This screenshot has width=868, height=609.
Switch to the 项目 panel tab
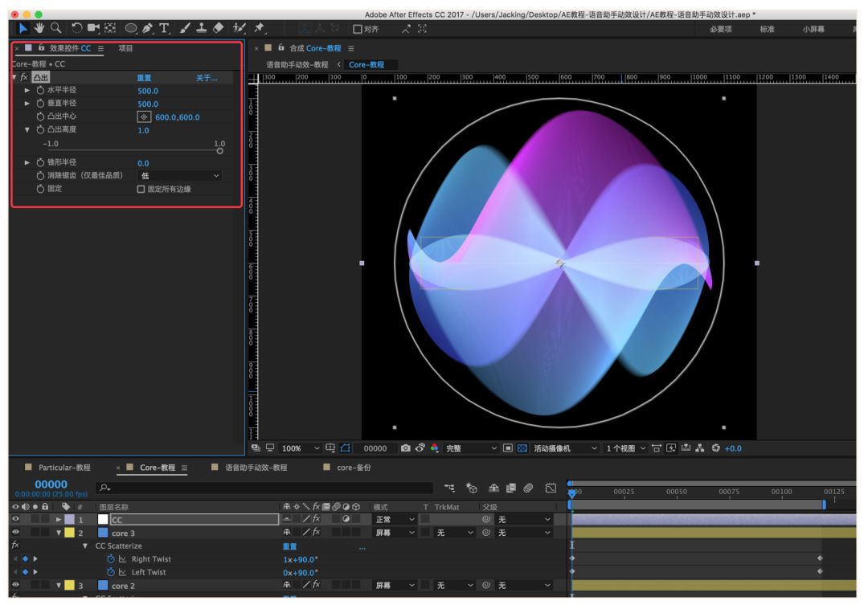click(125, 48)
